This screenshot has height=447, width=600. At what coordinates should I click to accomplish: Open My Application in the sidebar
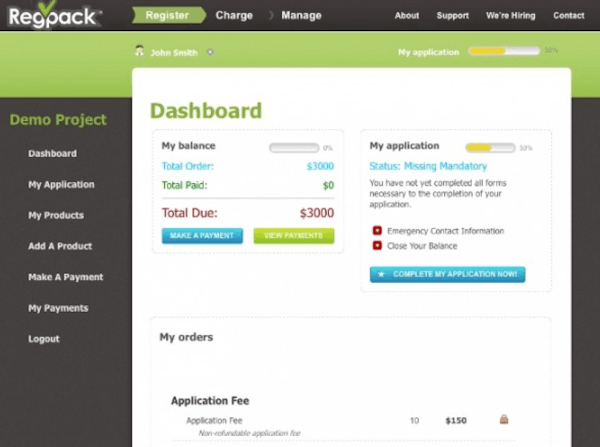coord(61,184)
